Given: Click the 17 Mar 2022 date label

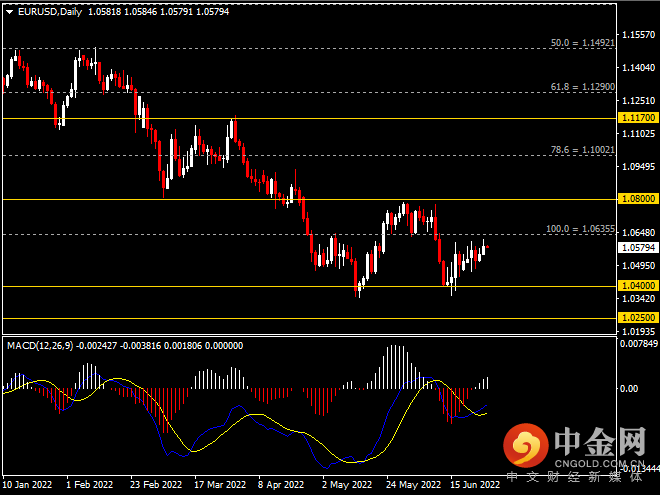Looking at the screenshot, I should (220, 484).
